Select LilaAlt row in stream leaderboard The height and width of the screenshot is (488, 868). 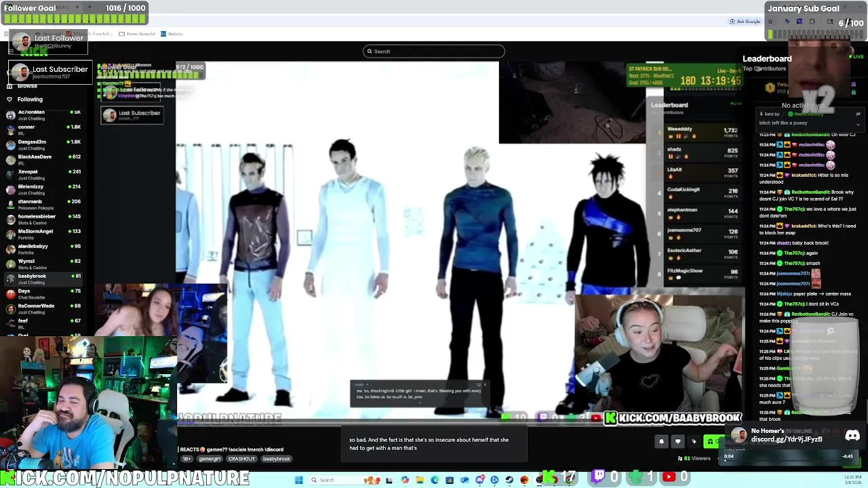pyautogui.click(x=697, y=173)
